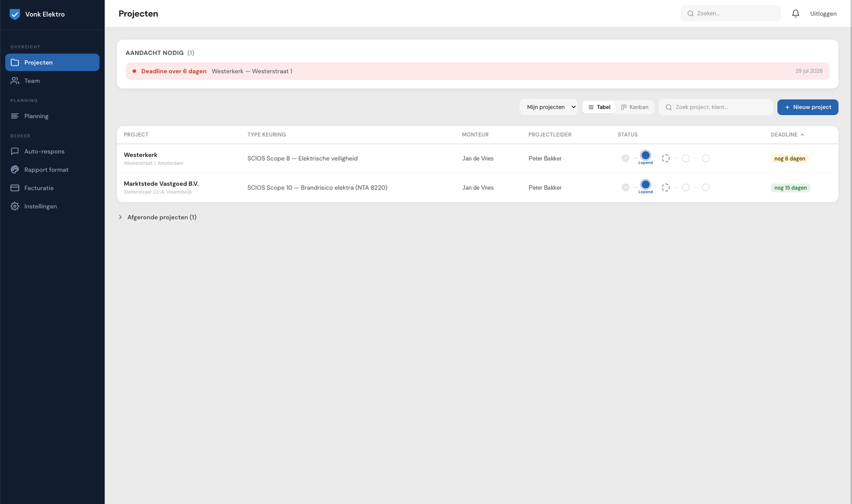This screenshot has width=852, height=504.
Task: Click the Type keuring column header
Action: point(267,135)
